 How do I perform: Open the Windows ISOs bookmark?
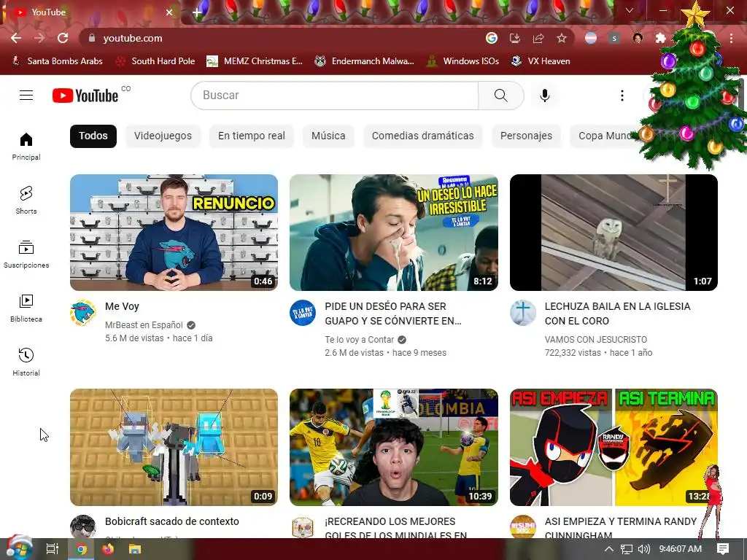pos(463,61)
